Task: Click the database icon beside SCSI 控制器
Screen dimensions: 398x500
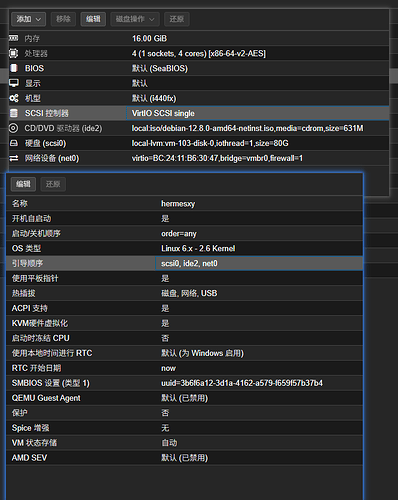Action: pyautogui.click(x=14, y=113)
